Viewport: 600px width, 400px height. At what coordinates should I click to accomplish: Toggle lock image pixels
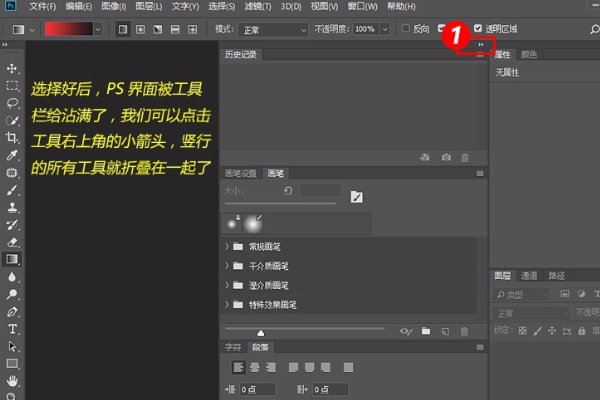point(537,331)
